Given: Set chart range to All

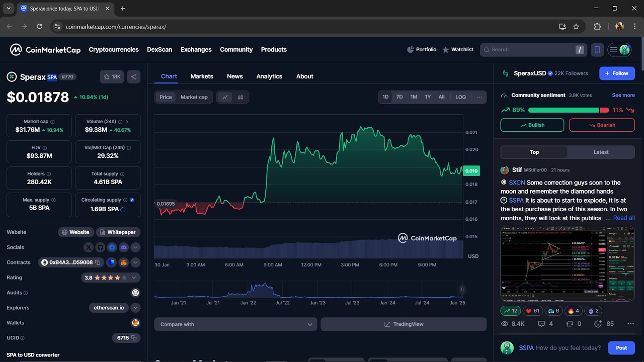Looking at the screenshot, I should click(441, 97).
